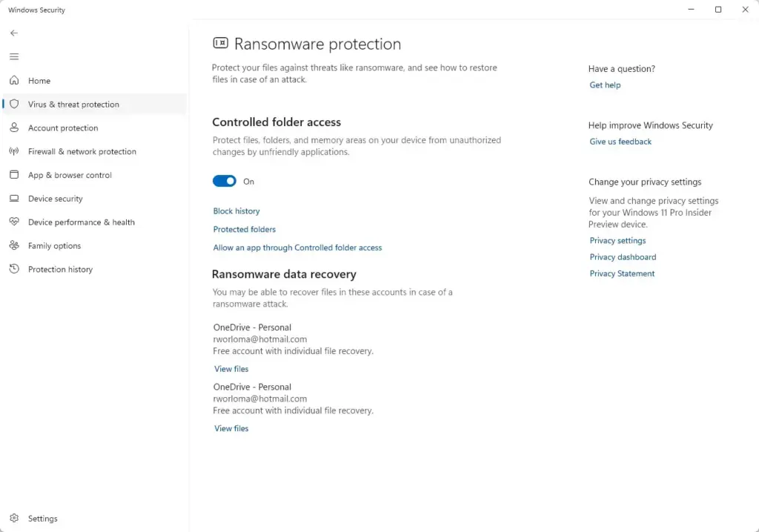
Task: Go back using the back arrow
Action: point(14,33)
